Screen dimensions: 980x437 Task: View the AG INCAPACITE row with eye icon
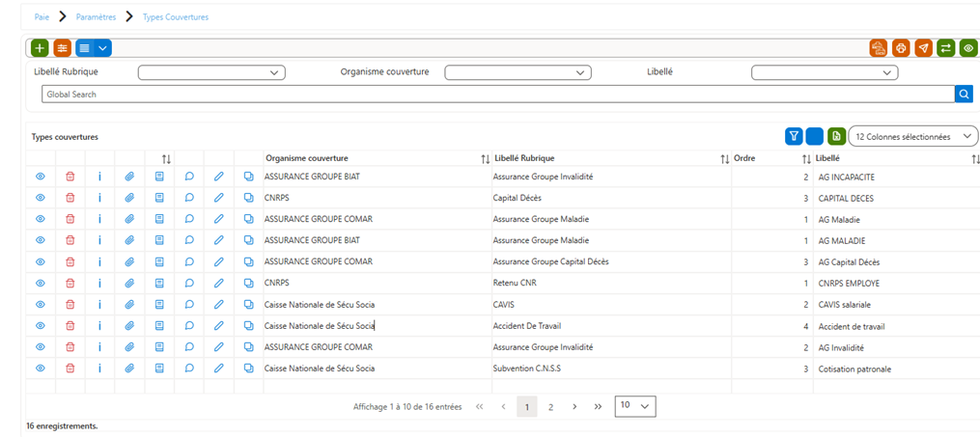tap(41, 177)
